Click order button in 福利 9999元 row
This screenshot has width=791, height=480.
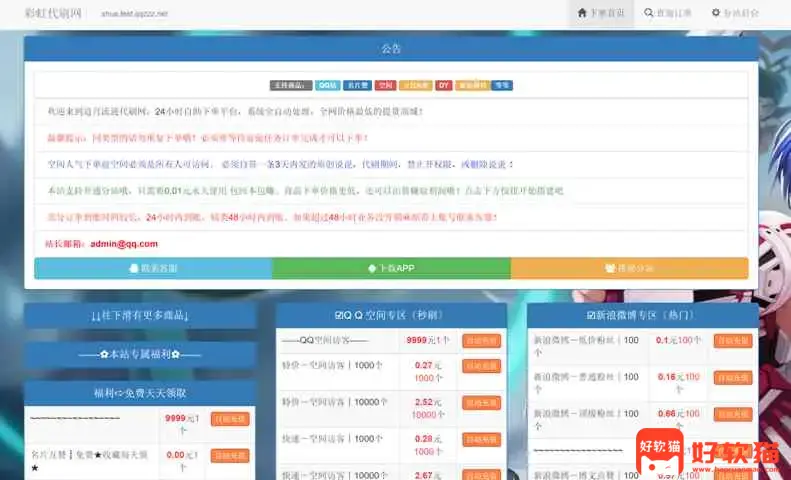tap(230, 419)
